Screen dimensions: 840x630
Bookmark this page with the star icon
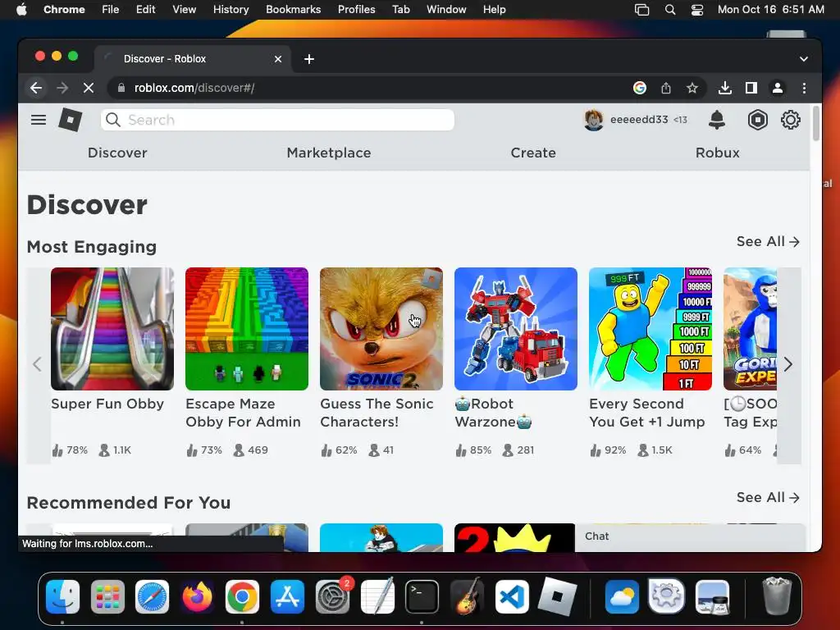(692, 88)
